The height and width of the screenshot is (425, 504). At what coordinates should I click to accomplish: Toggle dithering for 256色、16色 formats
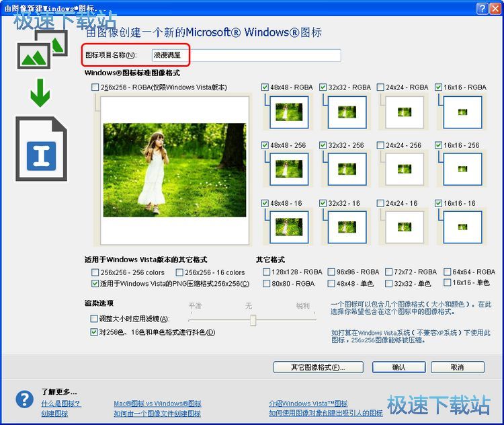pos(94,332)
